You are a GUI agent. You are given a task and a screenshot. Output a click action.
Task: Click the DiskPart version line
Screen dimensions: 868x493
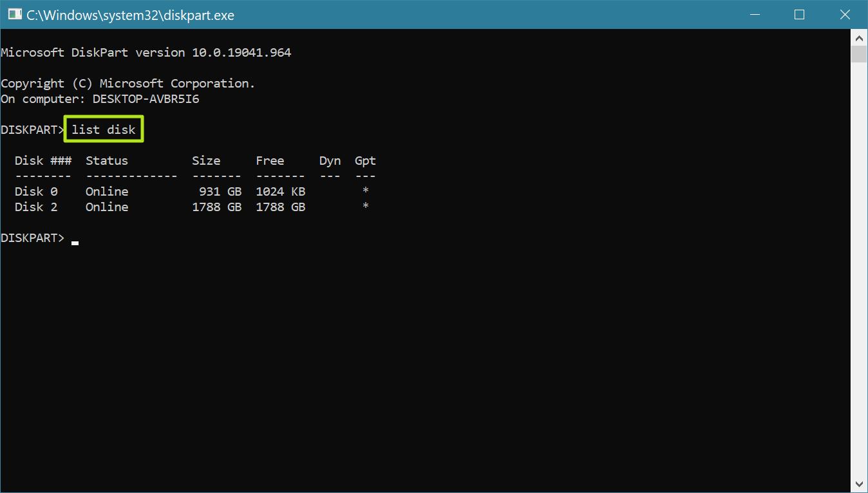[146, 52]
